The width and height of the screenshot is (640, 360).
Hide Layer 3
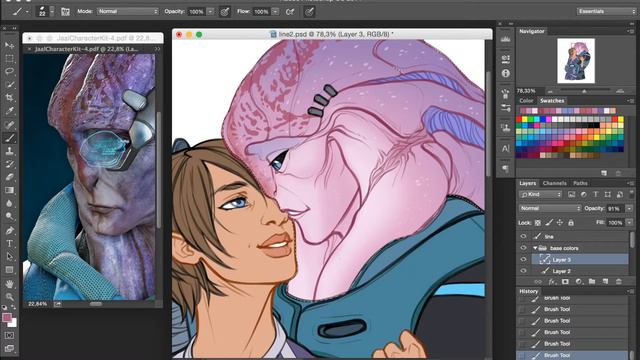(x=523, y=259)
